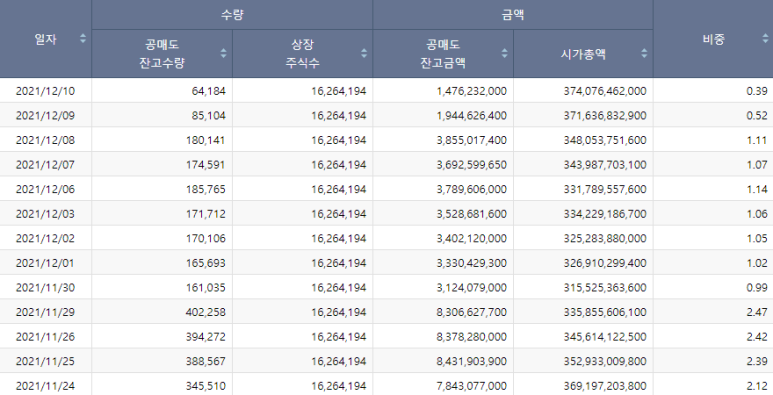Image resolution: width=773 pixels, height=395 pixels.
Task: Click short balance amount 8,431,903,900
Action: (472, 361)
